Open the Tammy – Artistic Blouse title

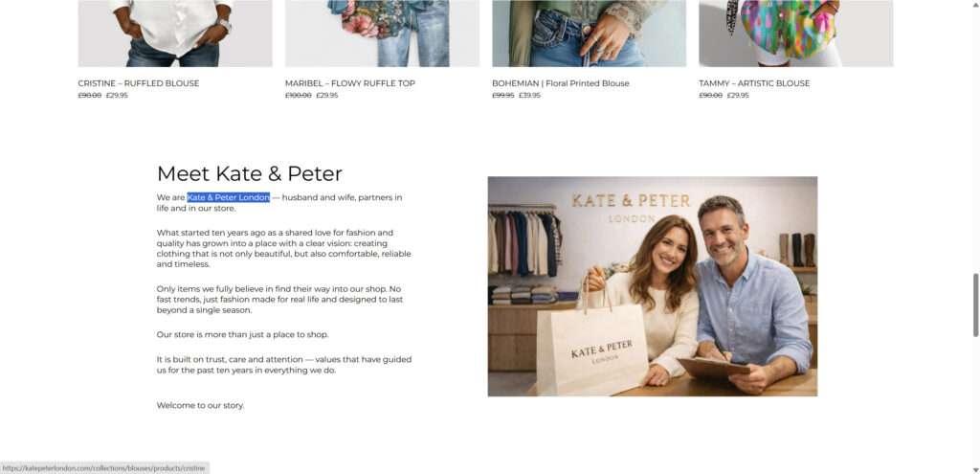754,83
